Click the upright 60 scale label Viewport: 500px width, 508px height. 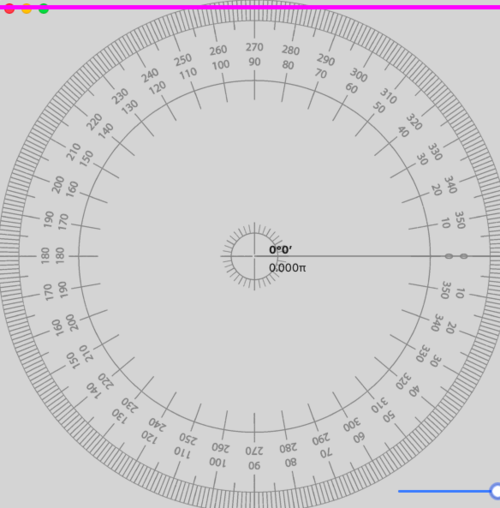(x=351, y=88)
